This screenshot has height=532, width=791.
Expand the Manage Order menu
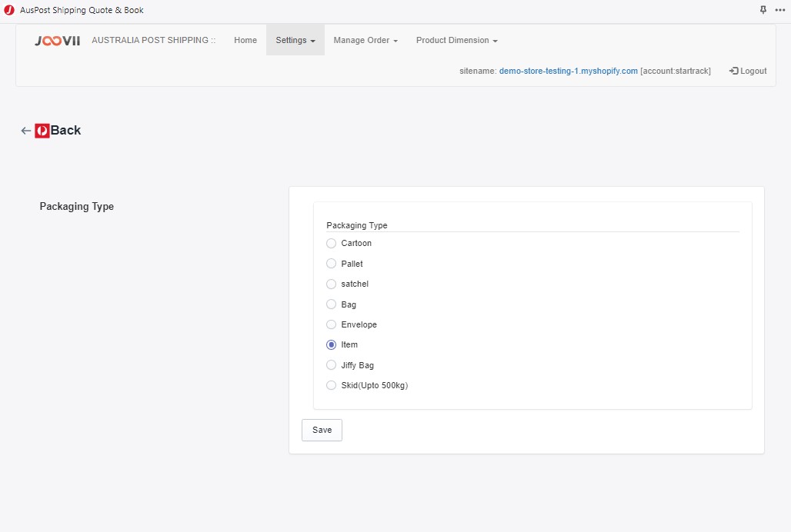point(365,40)
